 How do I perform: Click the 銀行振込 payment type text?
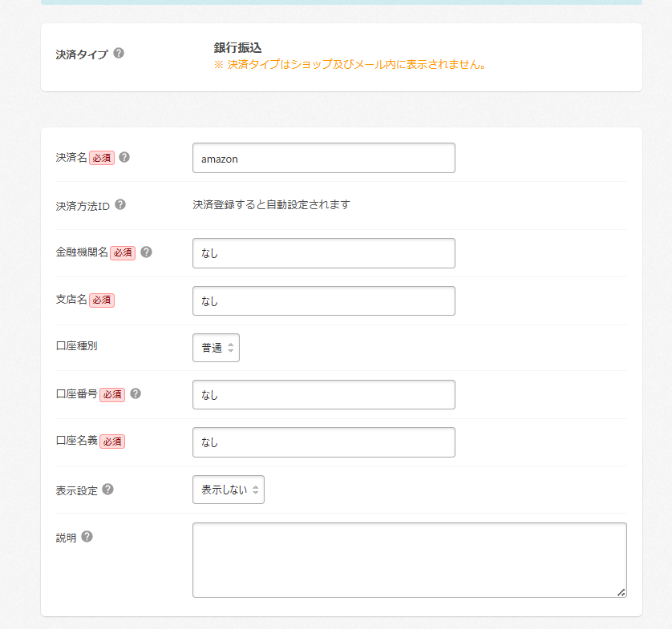pyautogui.click(x=238, y=48)
